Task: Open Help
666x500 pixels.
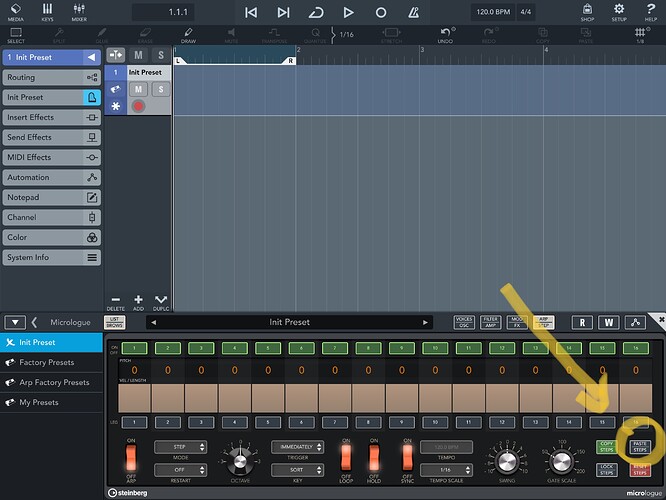Action: 650,12
